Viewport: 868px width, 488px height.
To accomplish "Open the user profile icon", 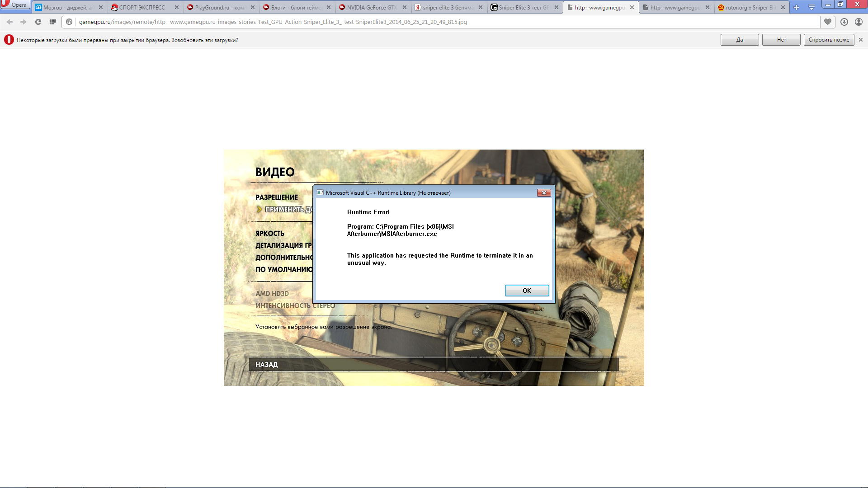I will tap(859, 22).
